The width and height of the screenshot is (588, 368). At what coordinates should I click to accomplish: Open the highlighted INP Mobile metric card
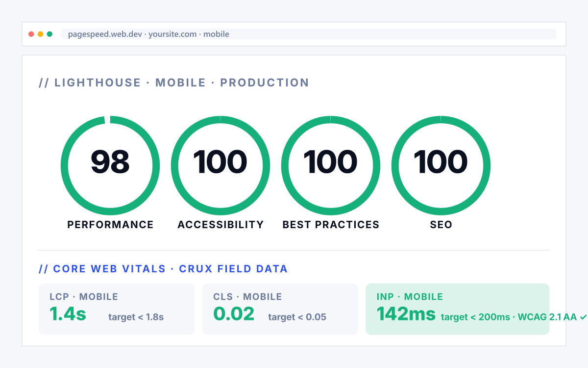click(458, 309)
